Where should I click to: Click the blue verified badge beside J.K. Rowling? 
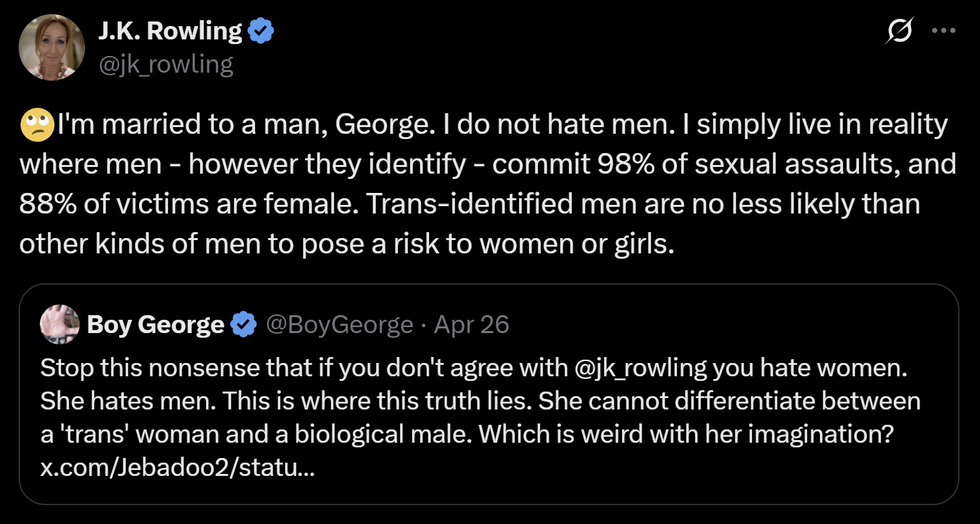pyautogui.click(x=261, y=31)
